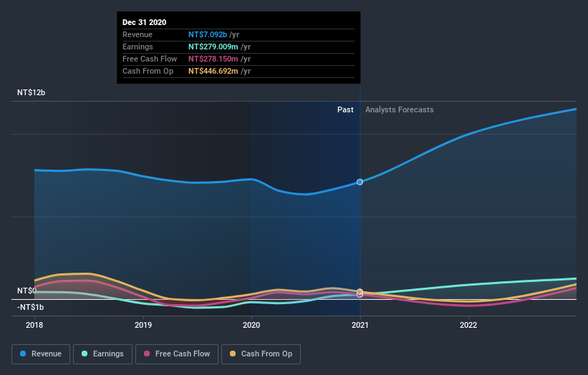Viewport: 588px width, 375px height.
Task: Click the 2022 x-axis label
Action: [x=468, y=325]
